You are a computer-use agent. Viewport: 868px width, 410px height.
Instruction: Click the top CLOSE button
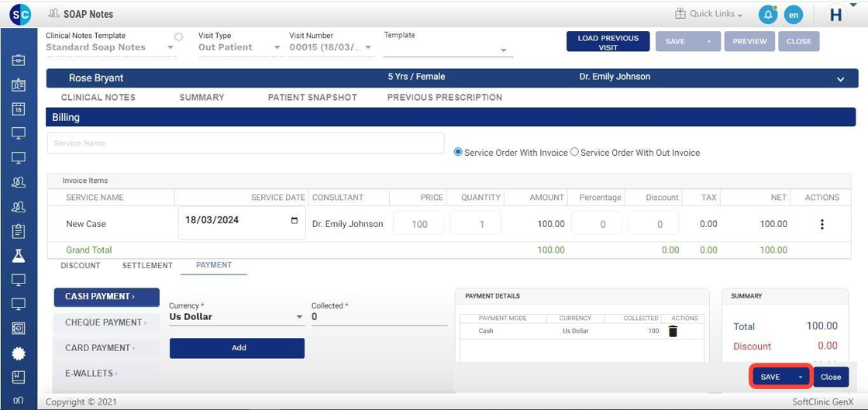[x=799, y=42]
